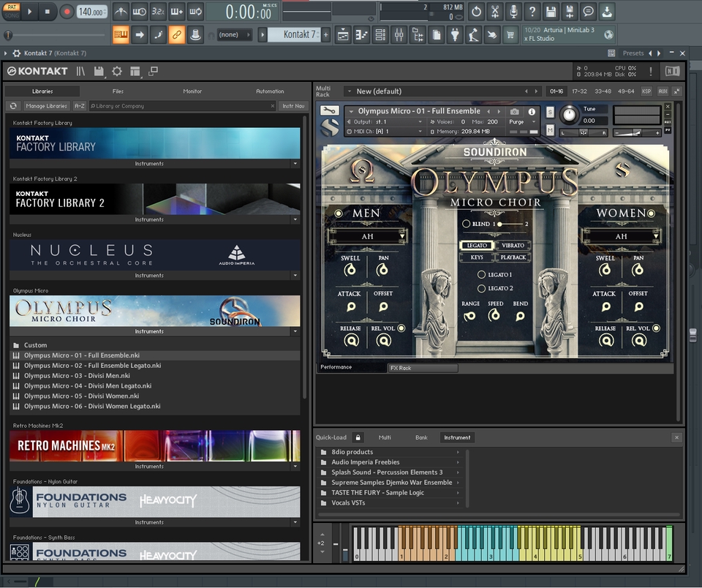This screenshot has height=588, width=702.
Task: Open the Output st. 1 dropdown
Action: [385, 122]
